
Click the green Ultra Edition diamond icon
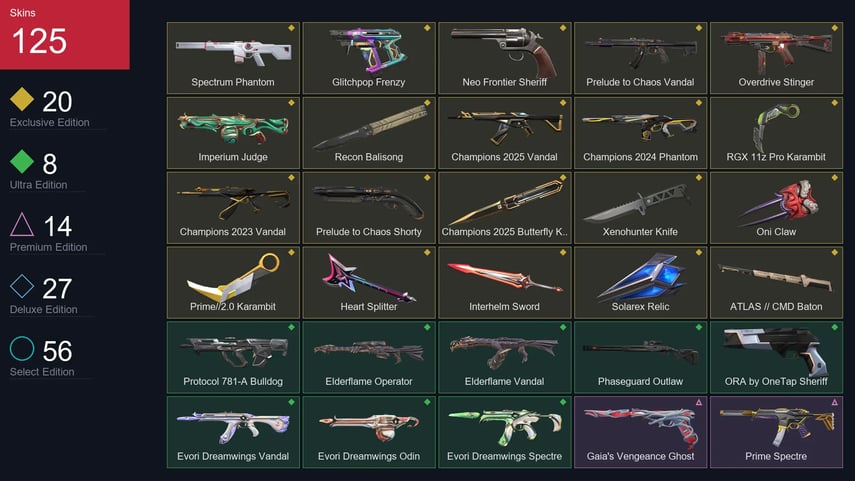22,161
